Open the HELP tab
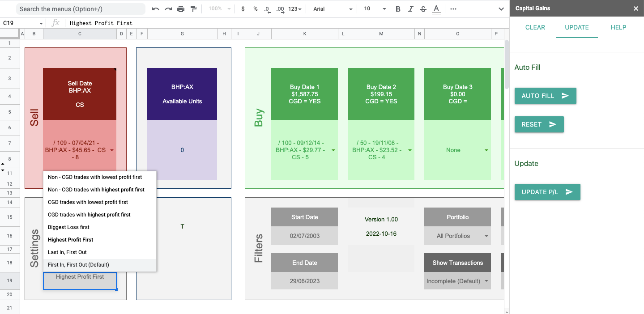 click(618, 27)
